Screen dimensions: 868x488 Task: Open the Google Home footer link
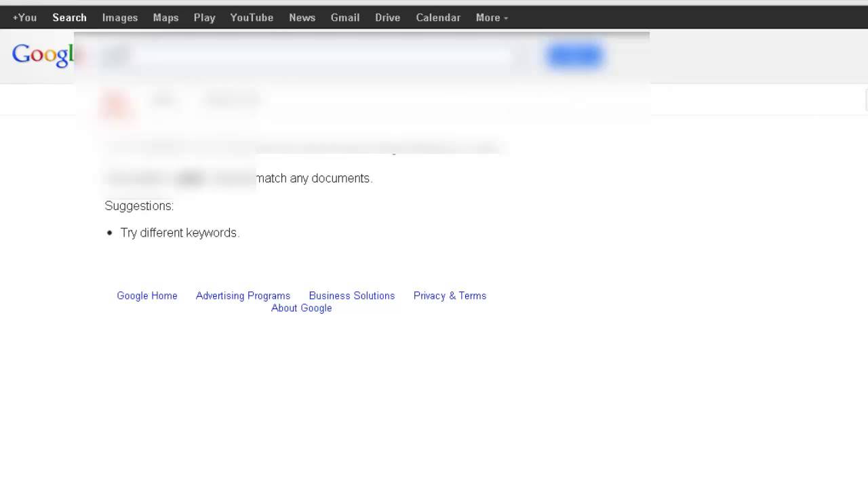147,296
